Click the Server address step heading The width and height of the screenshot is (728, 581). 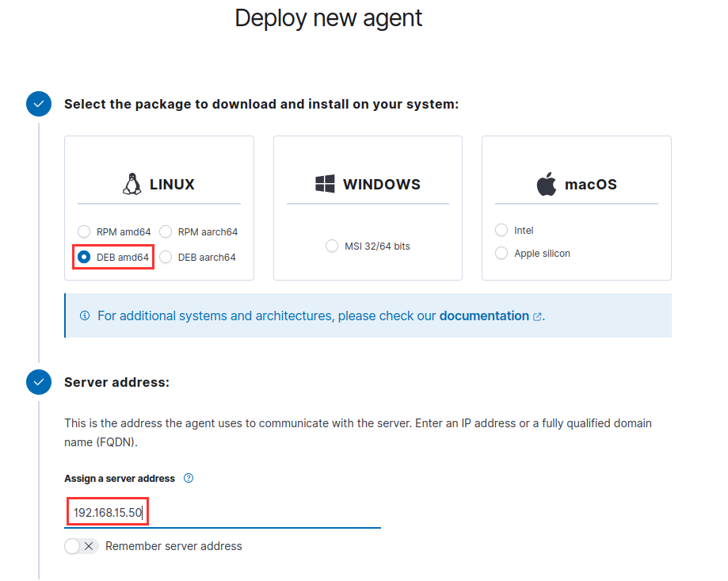coord(116,382)
